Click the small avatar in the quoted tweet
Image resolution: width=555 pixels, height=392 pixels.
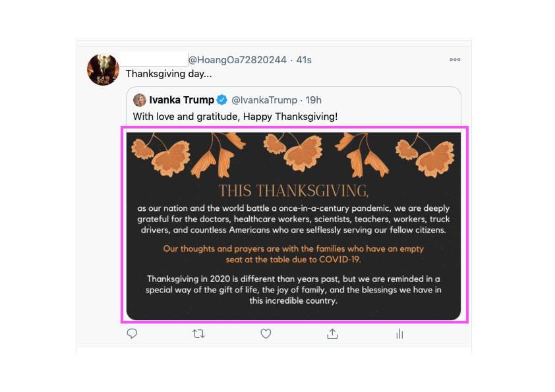(x=140, y=100)
